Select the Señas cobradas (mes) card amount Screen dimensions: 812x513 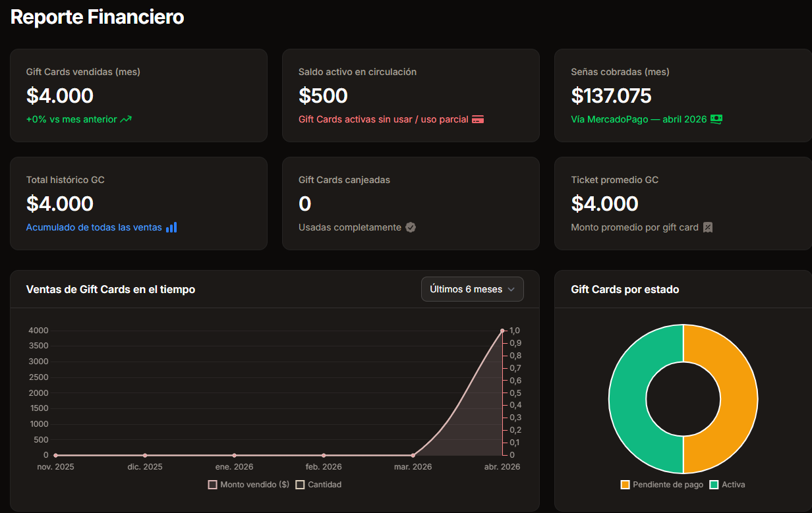click(x=611, y=96)
